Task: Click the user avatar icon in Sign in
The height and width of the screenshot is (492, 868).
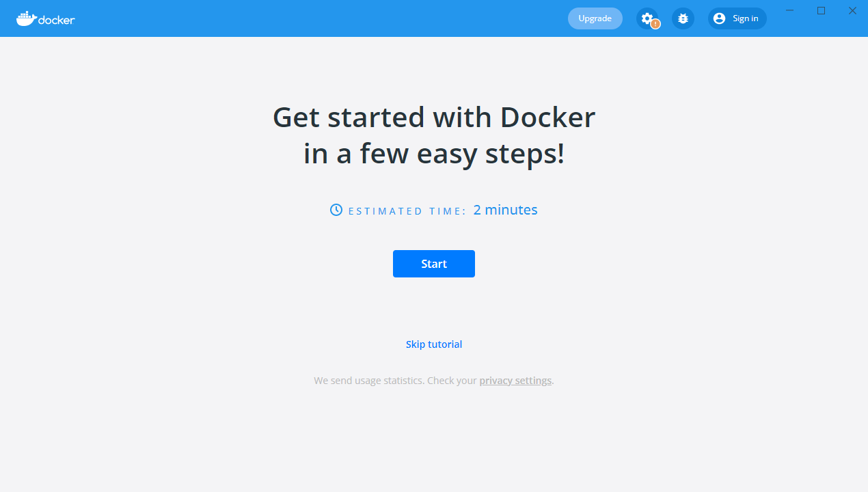Action: pos(719,18)
